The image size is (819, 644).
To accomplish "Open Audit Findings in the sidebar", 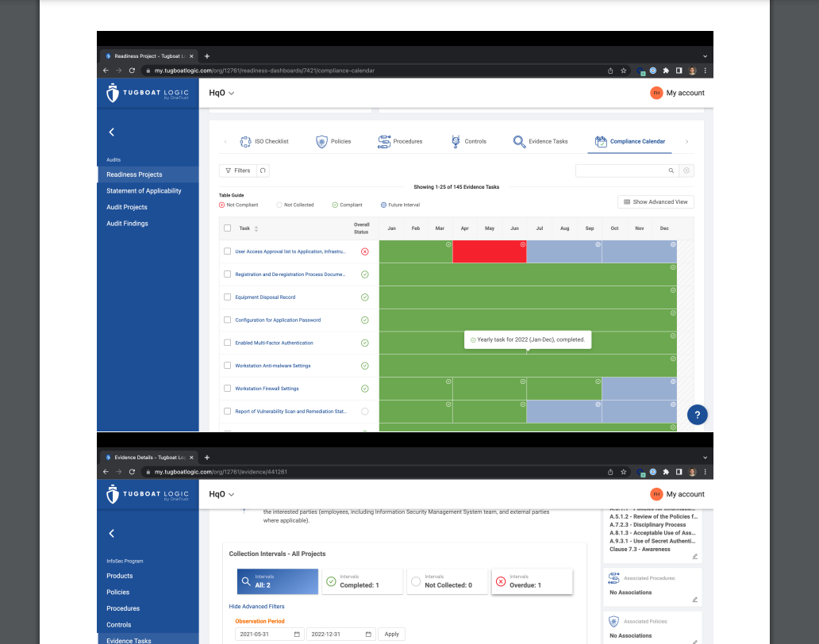I will [x=128, y=224].
